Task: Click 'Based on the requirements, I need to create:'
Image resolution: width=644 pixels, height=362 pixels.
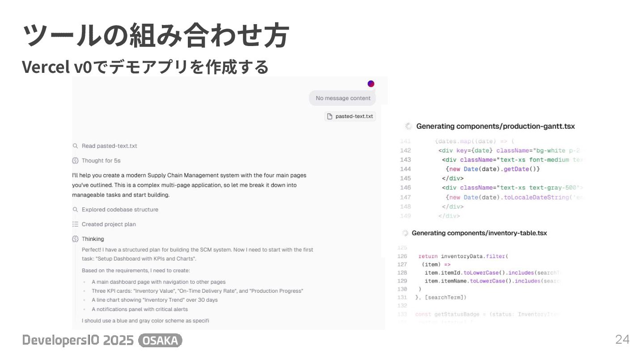Action: point(136,271)
